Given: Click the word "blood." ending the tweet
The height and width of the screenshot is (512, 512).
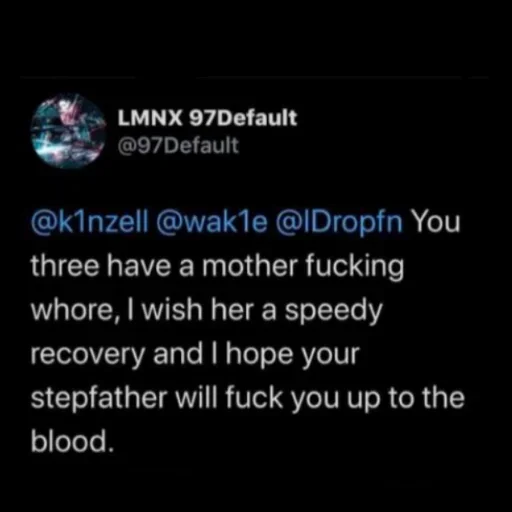Looking at the screenshot, I should [x=72, y=441].
